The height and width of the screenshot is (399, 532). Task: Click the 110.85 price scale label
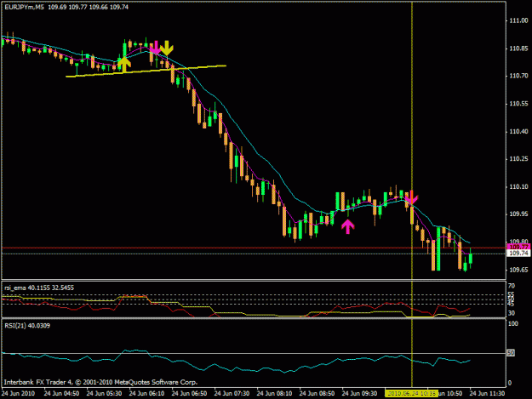[x=518, y=48]
